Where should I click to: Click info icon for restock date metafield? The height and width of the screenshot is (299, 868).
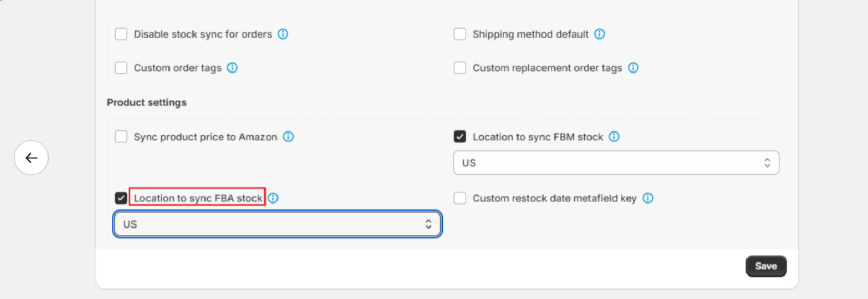point(647,198)
